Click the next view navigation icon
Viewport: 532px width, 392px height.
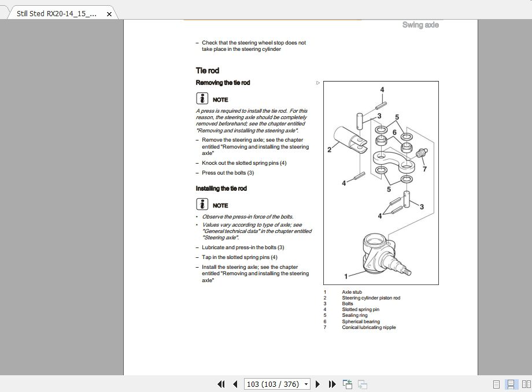(x=363, y=384)
